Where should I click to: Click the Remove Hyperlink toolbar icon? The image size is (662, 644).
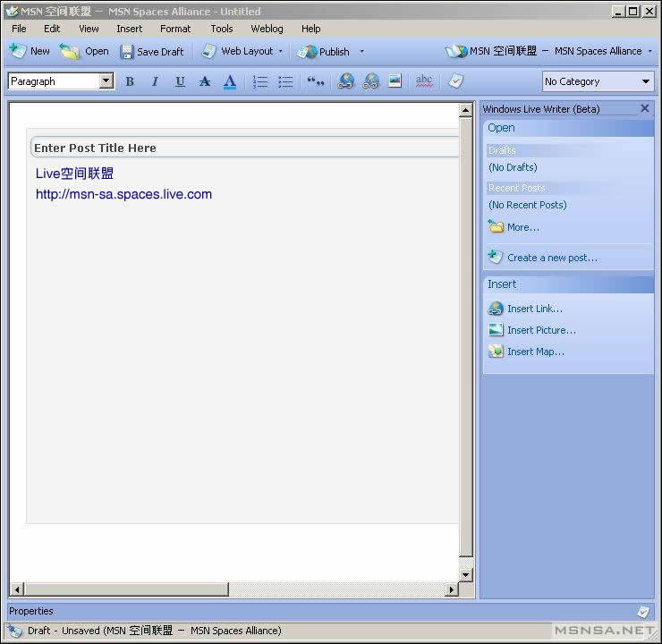click(x=370, y=81)
